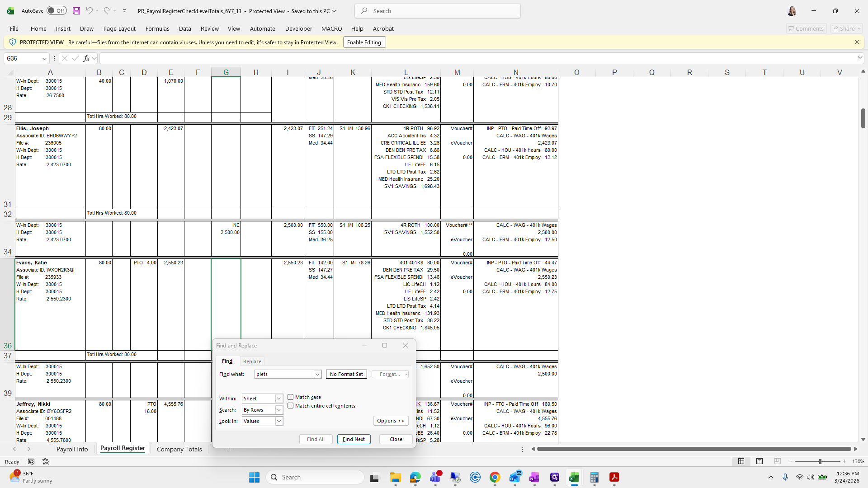Toggle the AutoSave switch
This screenshot has width=868, height=488.
pos(57,11)
